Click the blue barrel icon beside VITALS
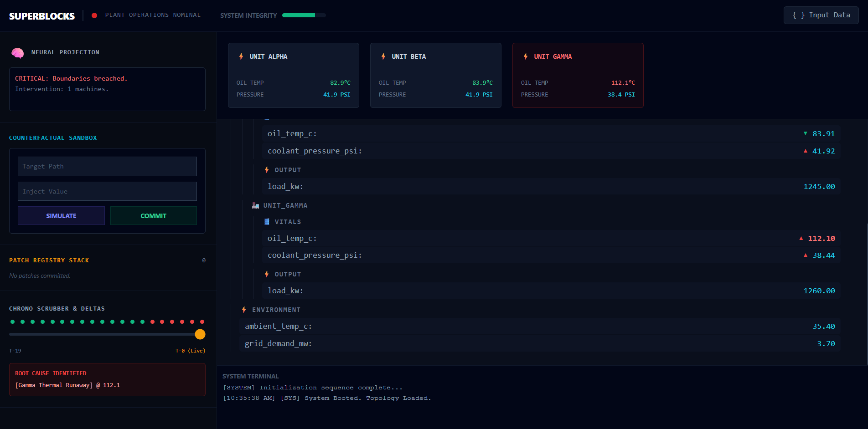Screen dimensions: 868x429 pyautogui.click(x=267, y=222)
